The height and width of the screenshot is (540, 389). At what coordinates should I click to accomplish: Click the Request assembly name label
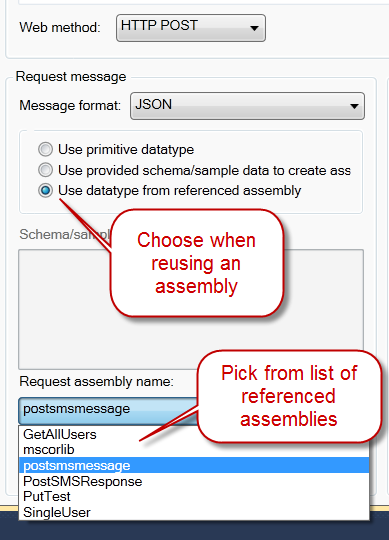[96, 382]
